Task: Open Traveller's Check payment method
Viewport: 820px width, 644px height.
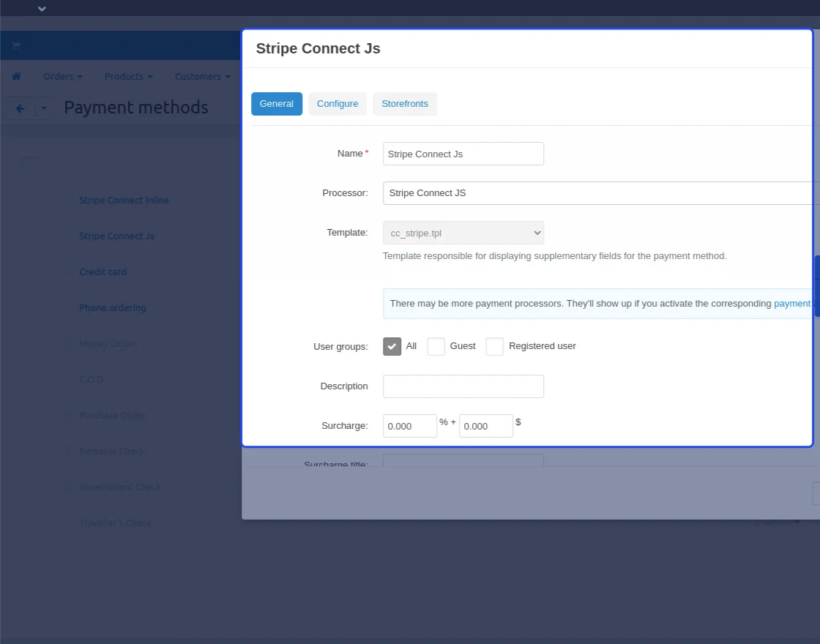Action: point(115,523)
